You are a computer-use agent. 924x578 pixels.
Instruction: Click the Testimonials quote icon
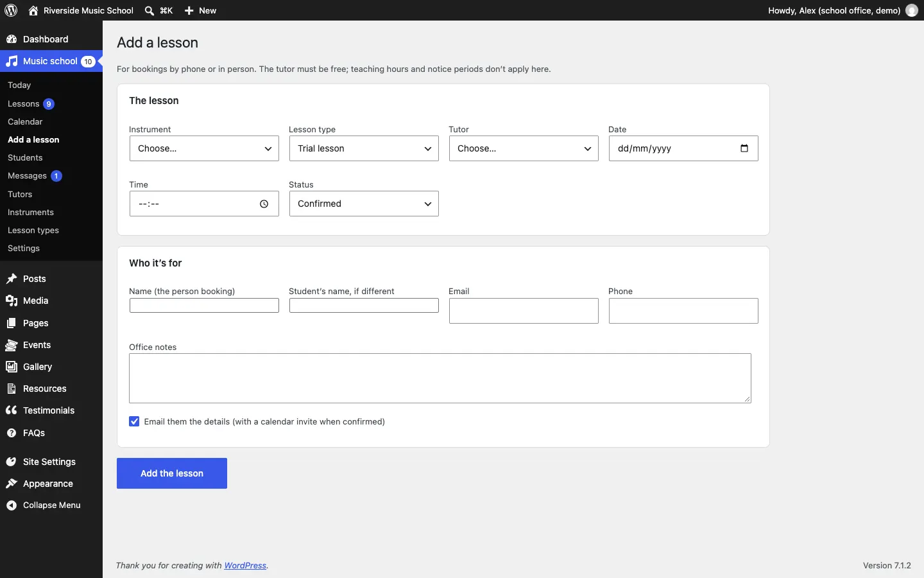12,410
